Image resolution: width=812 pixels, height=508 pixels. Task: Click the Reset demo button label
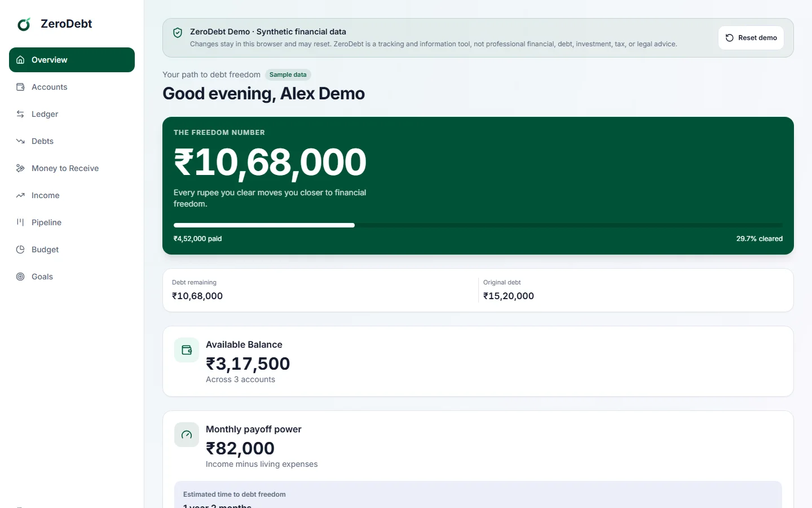[757, 38]
